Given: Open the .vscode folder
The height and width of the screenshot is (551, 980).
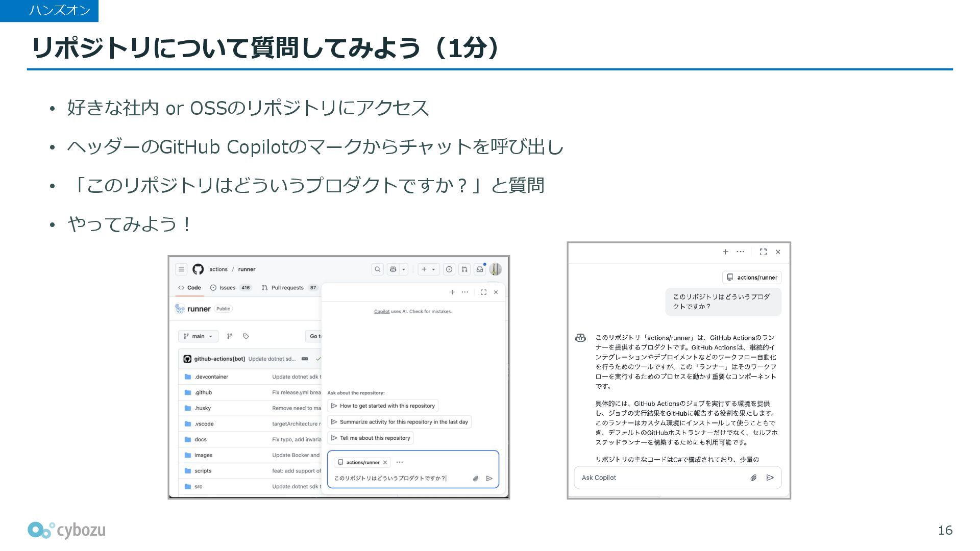Looking at the screenshot, I should [x=204, y=424].
